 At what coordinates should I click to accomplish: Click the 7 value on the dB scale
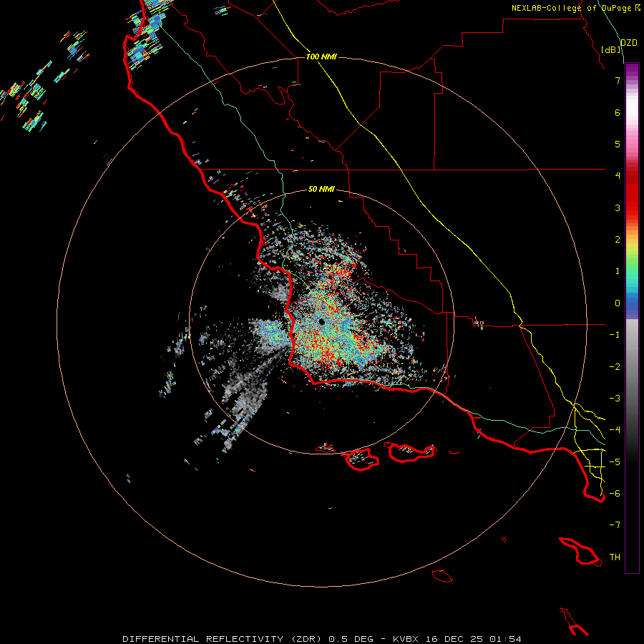pos(618,80)
